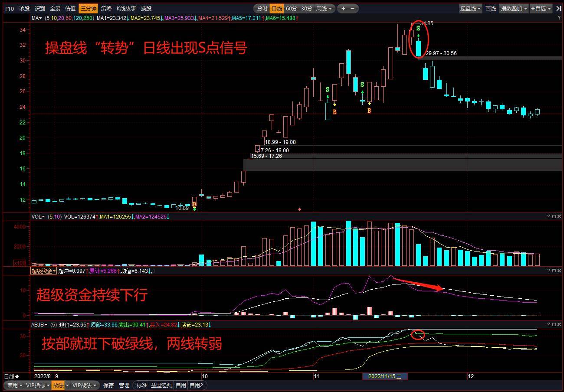564x392 pixels.
Task: Open the 常用 indicators dropdown
Action: click(15, 385)
